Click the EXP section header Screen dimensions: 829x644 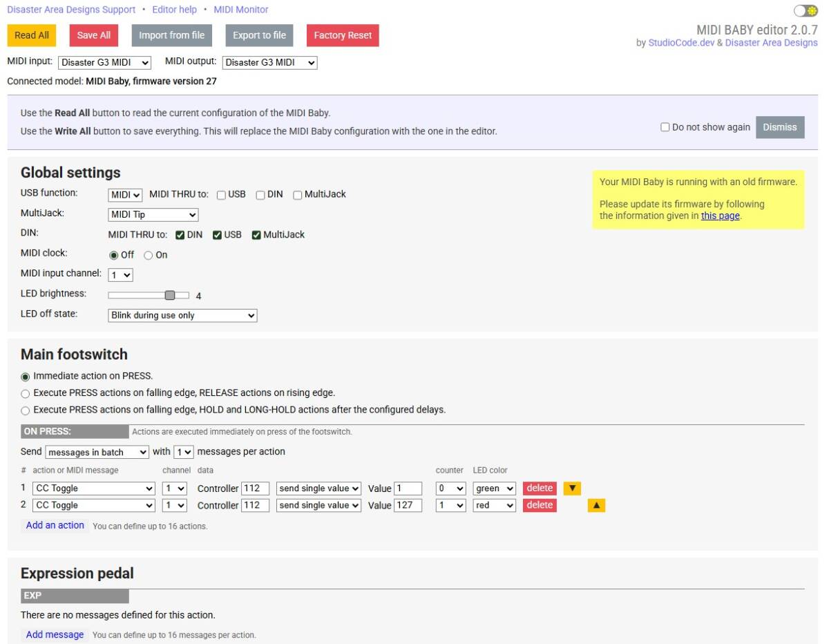point(75,596)
